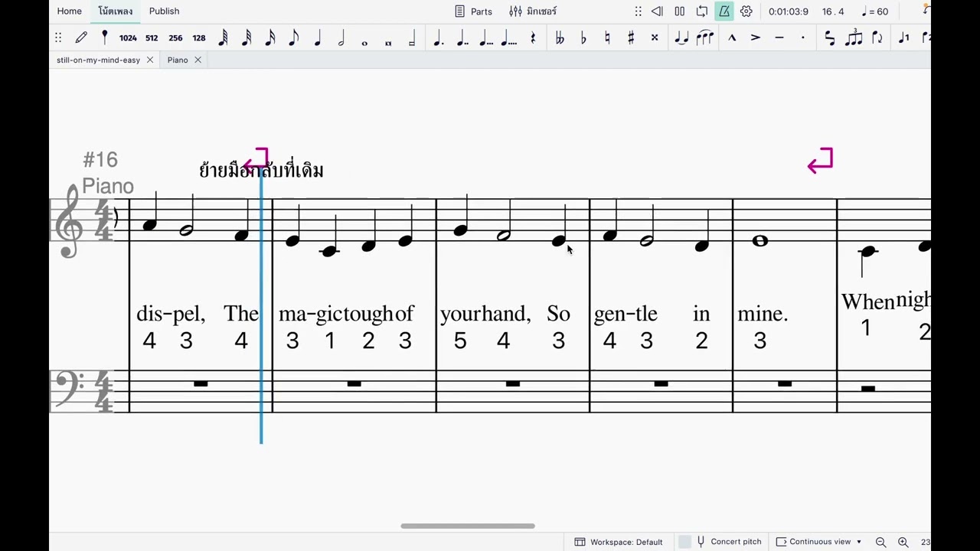Image resolution: width=980 pixels, height=551 pixels.
Task: Open the Publish tab
Action: [x=164, y=11]
